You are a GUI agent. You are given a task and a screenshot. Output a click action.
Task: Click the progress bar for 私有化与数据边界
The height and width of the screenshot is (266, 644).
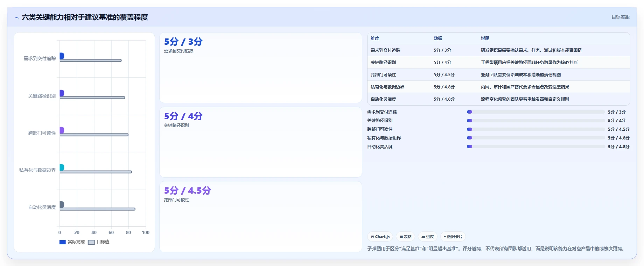[536, 138]
